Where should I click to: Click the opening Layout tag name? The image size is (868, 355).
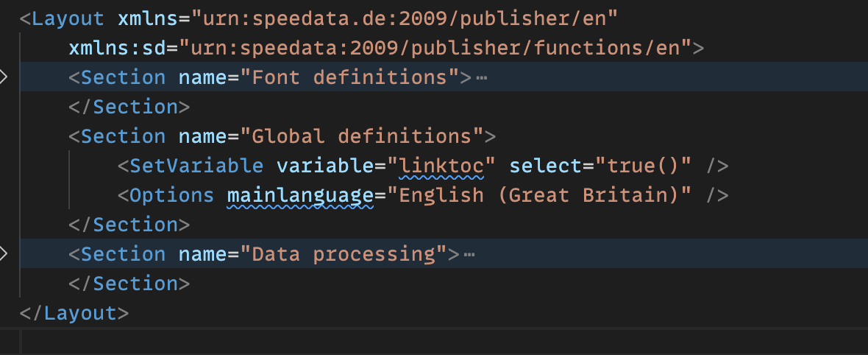68,18
